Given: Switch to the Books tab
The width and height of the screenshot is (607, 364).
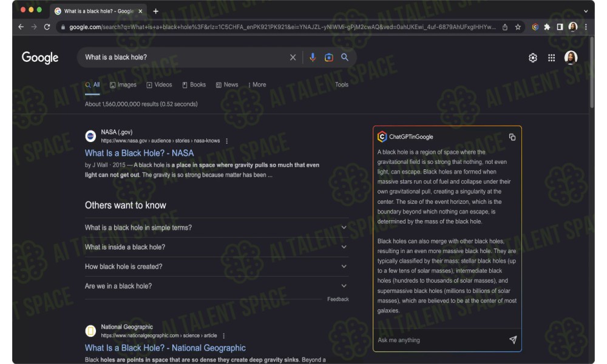Looking at the screenshot, I should tap(194, 85).
